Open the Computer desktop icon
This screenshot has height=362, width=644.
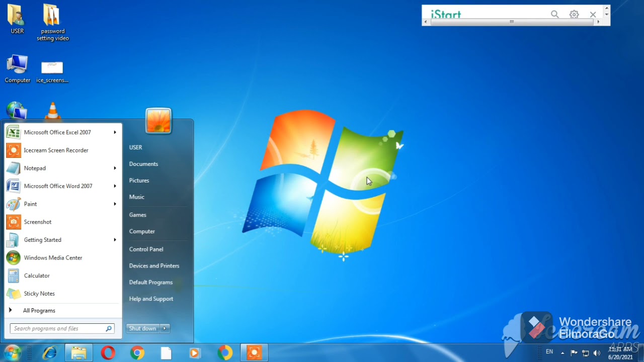(x=17, y=69)
